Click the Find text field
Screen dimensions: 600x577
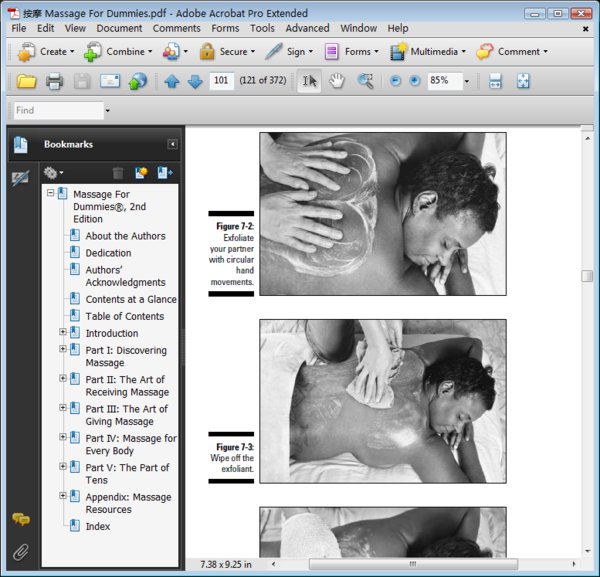59,111
